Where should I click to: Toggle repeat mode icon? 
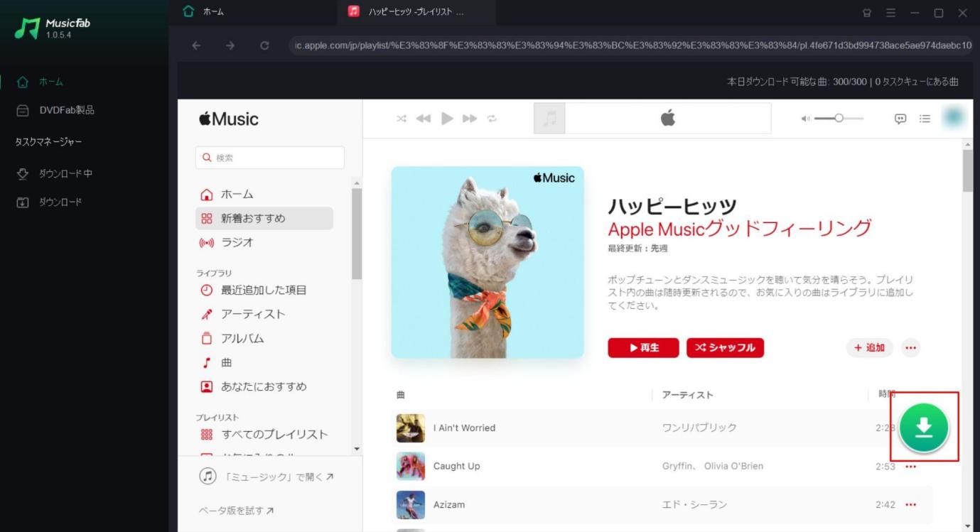pyautogui.click(x=492, y=119)
